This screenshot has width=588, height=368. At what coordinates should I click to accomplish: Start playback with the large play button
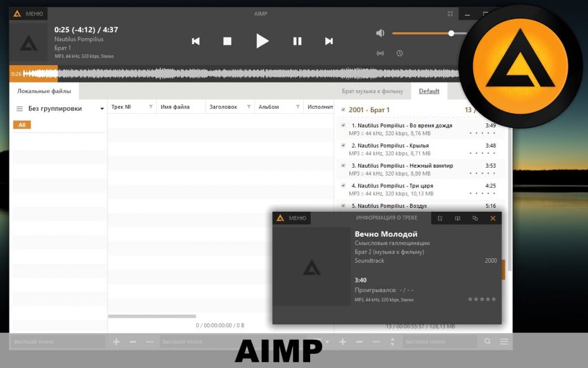(x=262, y=41)
